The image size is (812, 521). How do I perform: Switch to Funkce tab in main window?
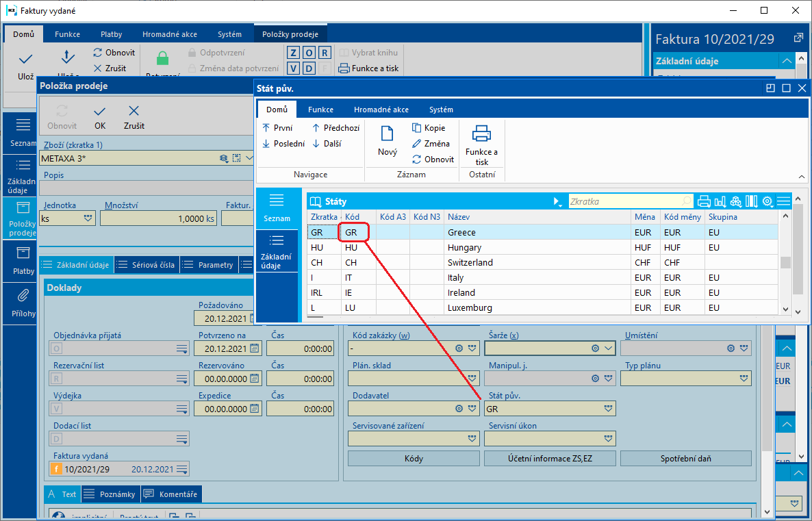pyautogui.click(x=67, y=34)
